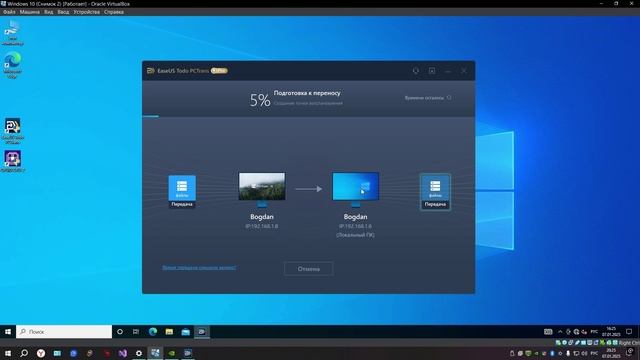The width and height of the screenshot is (640, 360).
Task: Click the local PC blue wallpaper thumbnail
Action: tap(356, 186)
